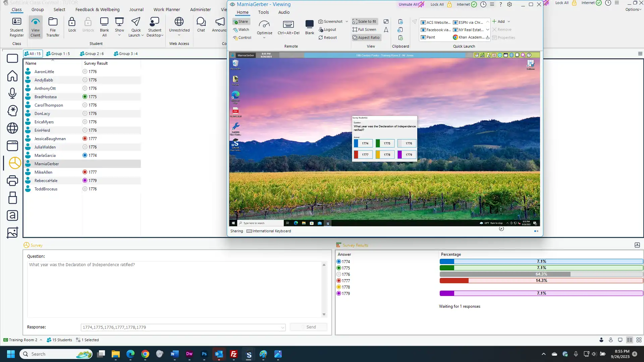Screen dimensions: 644x362
Task: Lock the student workstations
Action: pos(72,24)
